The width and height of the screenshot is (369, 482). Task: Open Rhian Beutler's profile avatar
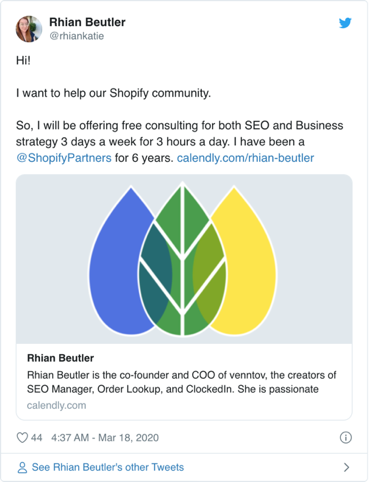[x=29, y=29]
